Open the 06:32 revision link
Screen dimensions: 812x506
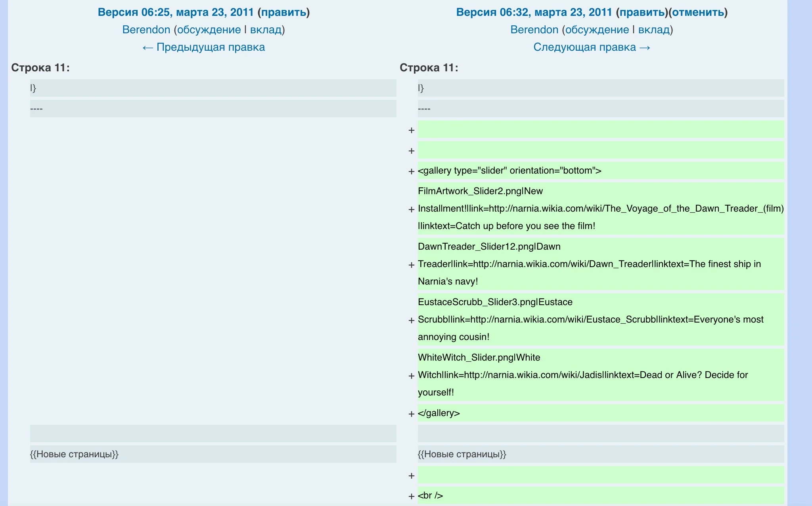tap(534, 12)
